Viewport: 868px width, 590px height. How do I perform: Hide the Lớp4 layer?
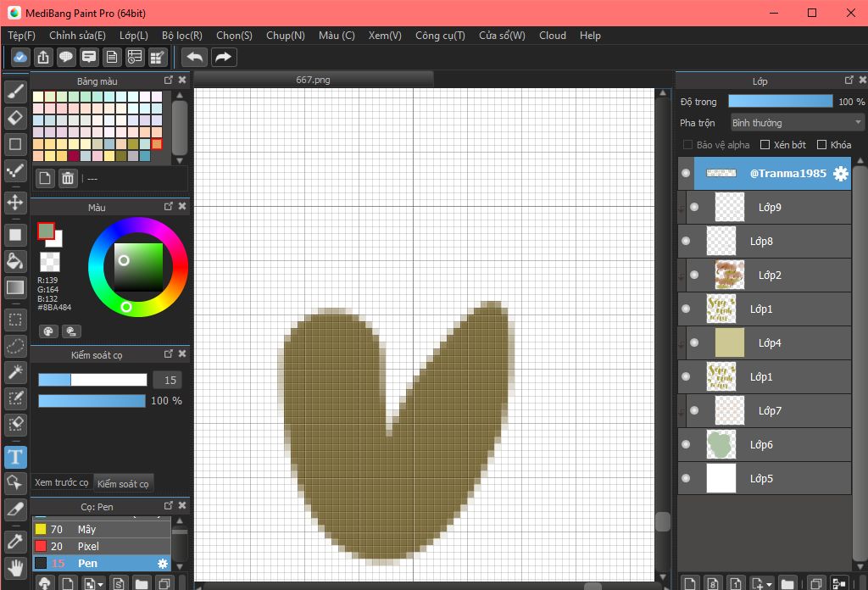point(694,342)
